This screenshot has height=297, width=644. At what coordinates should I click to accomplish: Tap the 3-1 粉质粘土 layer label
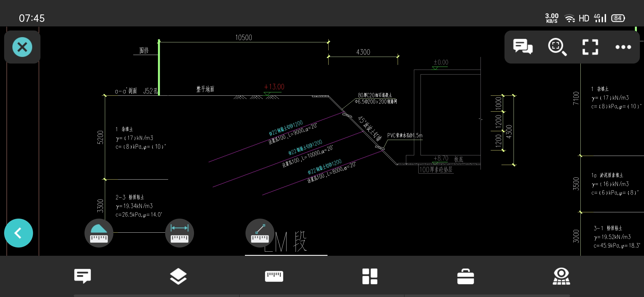(608, 228)
